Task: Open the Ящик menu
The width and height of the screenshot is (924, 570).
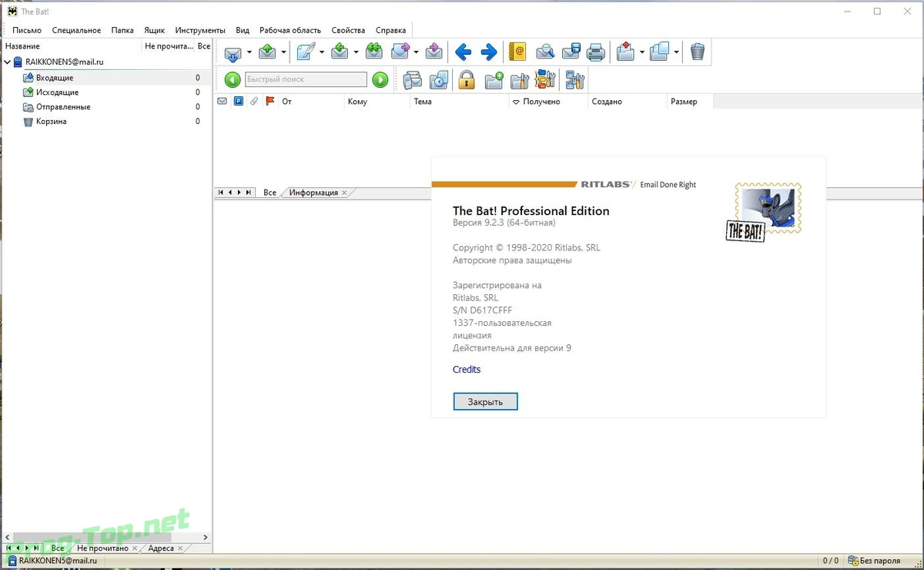Action: pyautogui.click(x=154, y=30)
